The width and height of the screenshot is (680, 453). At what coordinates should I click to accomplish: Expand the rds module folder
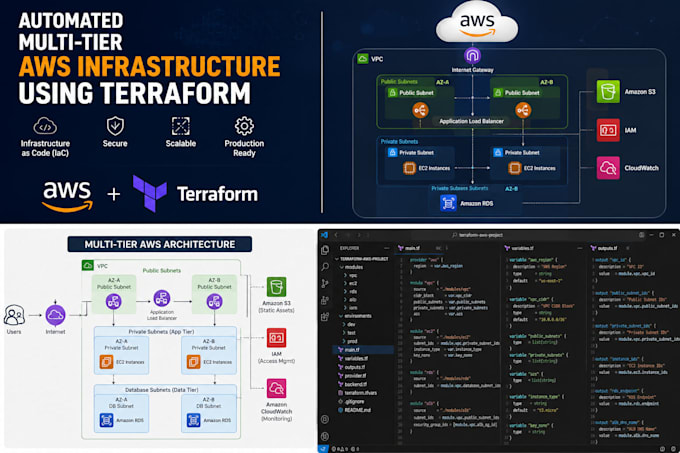pos(351,291)
